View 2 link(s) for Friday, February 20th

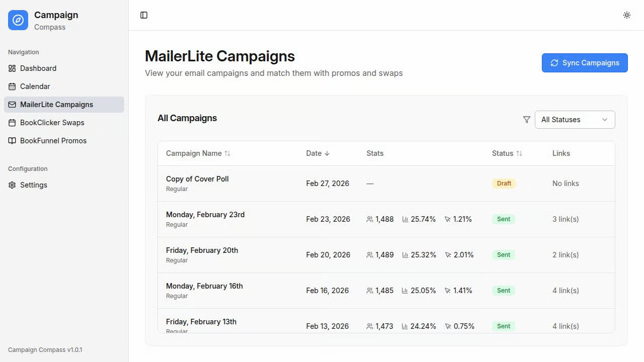(566, 255)
